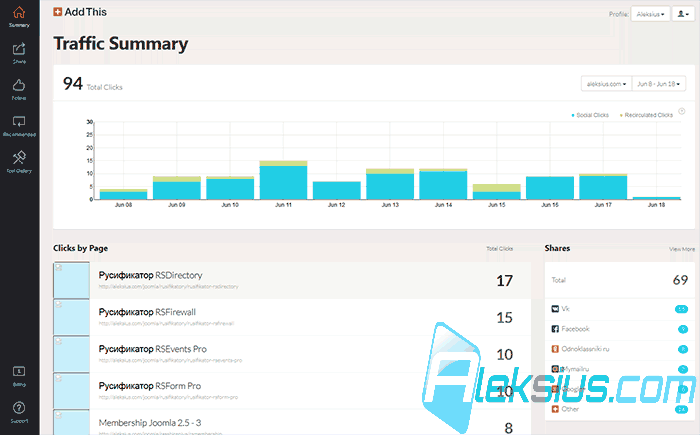700x435 pixels.
Task: Click the Jun 10 bar in the chart
Action: tap(230, 188)
